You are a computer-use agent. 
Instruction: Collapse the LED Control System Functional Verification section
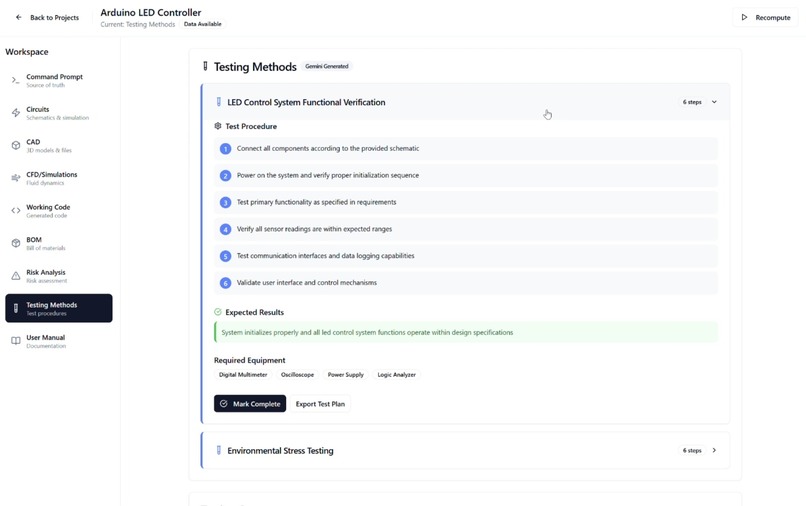[714, 102]
